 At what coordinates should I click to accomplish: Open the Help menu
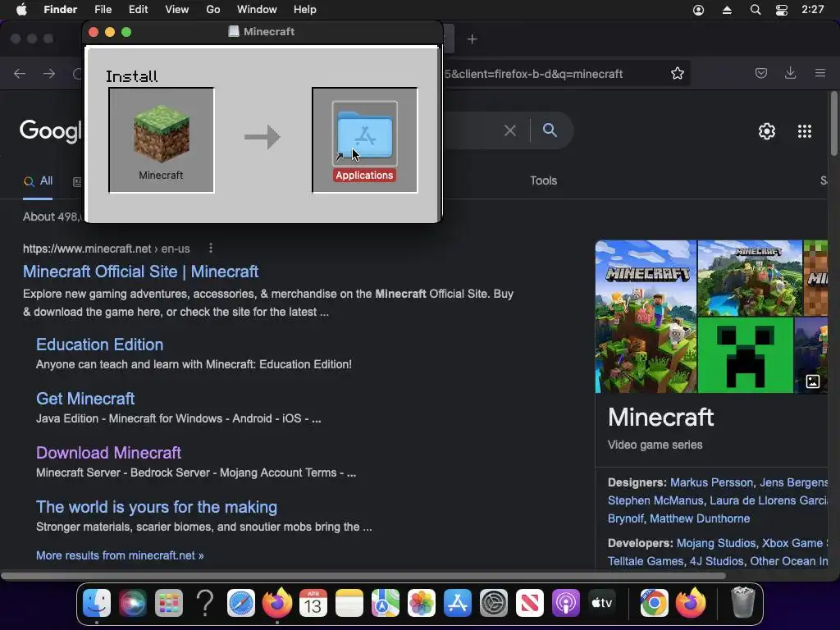tap(305, 10)
